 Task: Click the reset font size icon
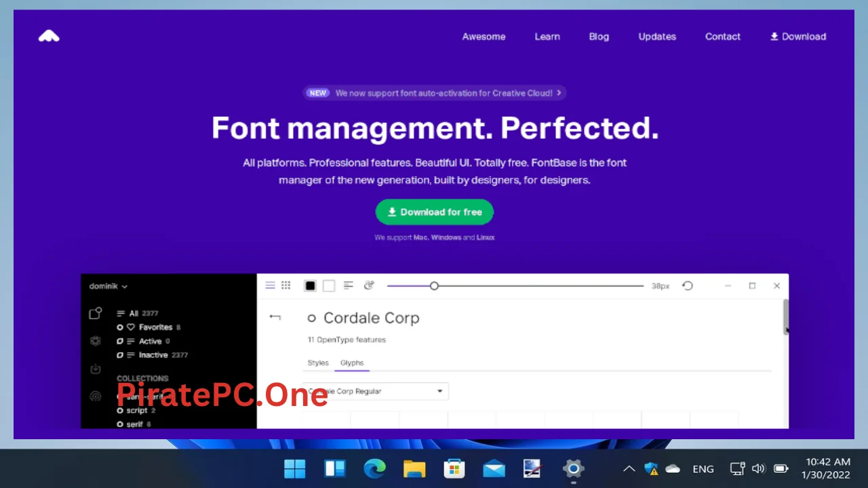click(x=688, y=286)
